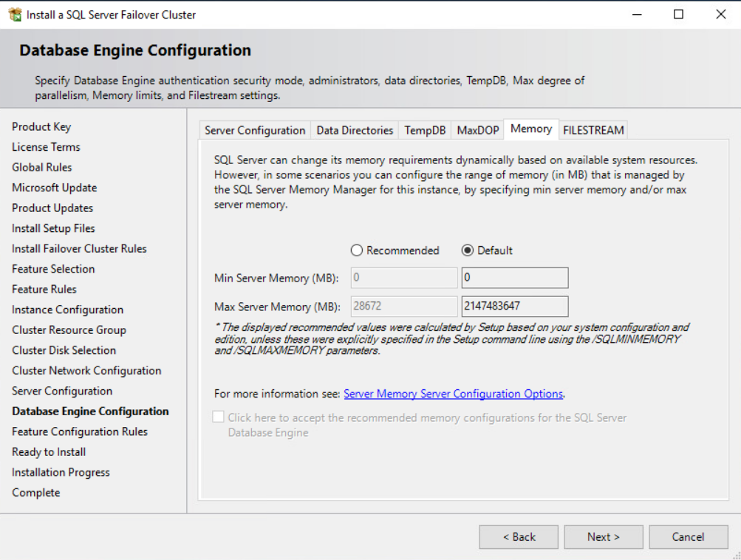Click Next to continue setup
This screenshot has height=560, width=741.
click(604, 537)
